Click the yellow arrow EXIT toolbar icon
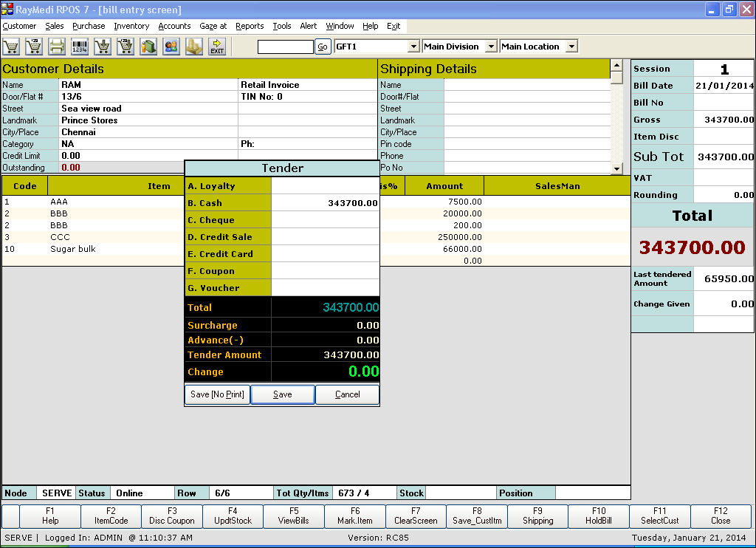This screenshot has height=548, width=756. click(x=217, y=47)
